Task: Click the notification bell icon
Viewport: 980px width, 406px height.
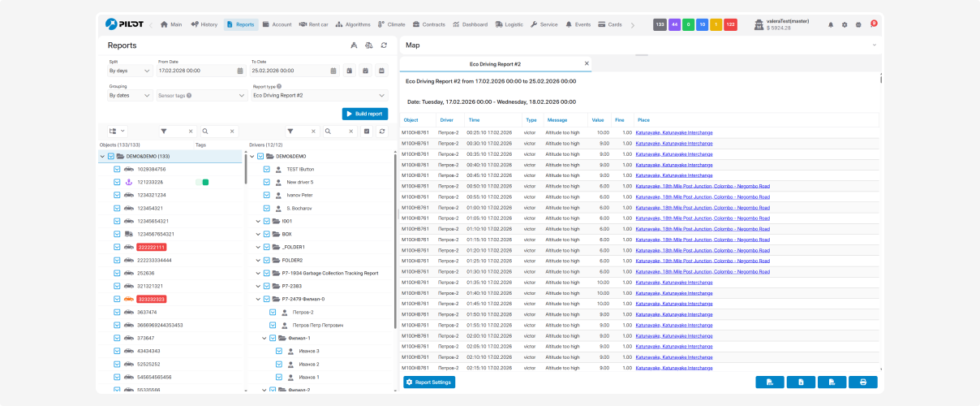Action: click(x=831, y=24)
